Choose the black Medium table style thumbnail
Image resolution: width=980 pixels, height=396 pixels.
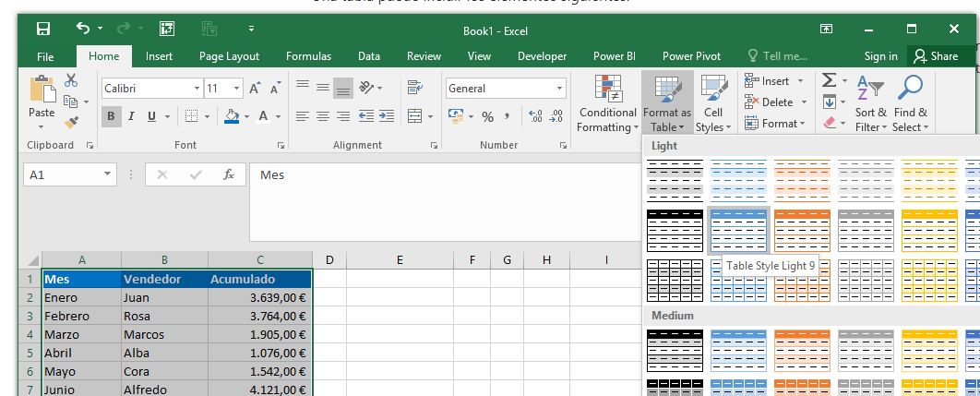pos(675,351)
